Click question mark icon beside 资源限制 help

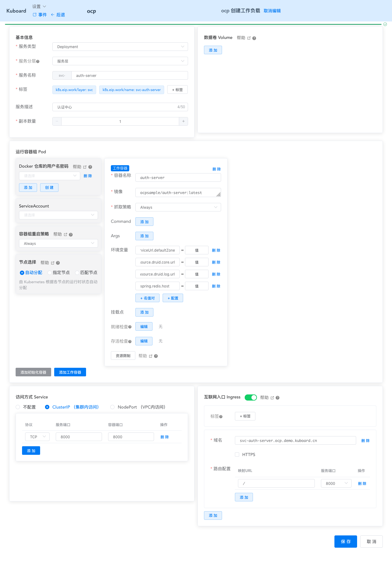coord(156,356)
